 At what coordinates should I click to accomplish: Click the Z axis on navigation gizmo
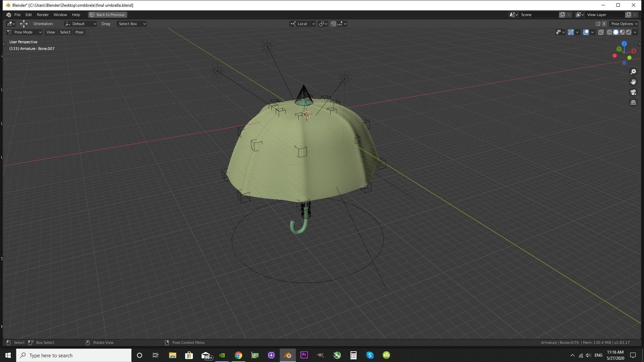624,44
